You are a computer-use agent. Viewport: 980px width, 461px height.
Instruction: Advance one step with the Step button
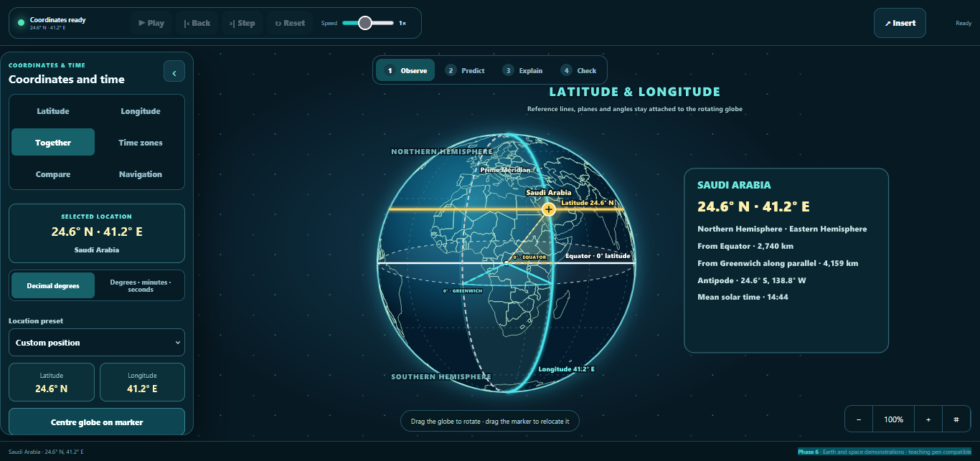(242, 23)
